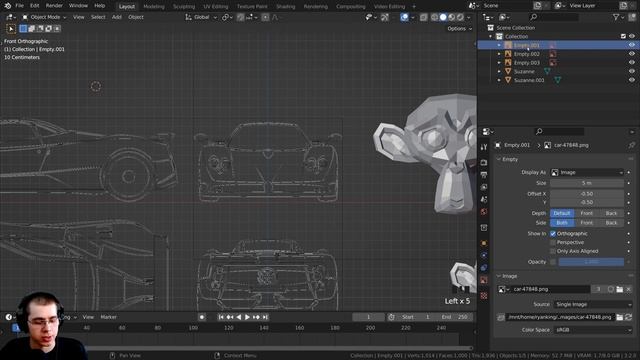
Task: Toggle X-ray view icon
Action: coord(424,17)
